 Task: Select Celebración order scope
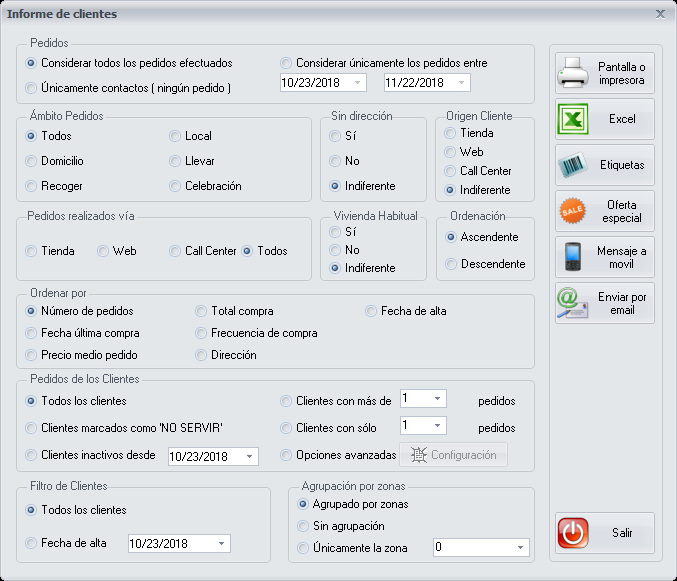pyautogui.click(x=175, y=186)
